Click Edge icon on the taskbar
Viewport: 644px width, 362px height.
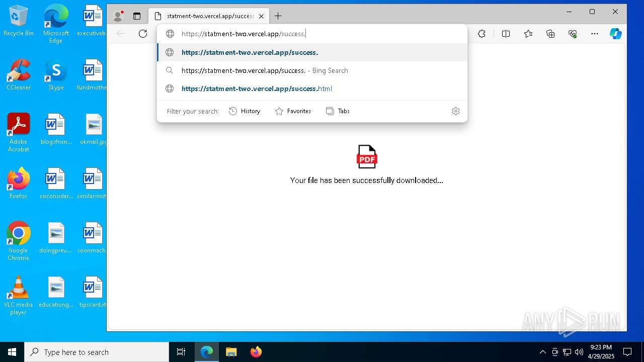pos(207,352)
